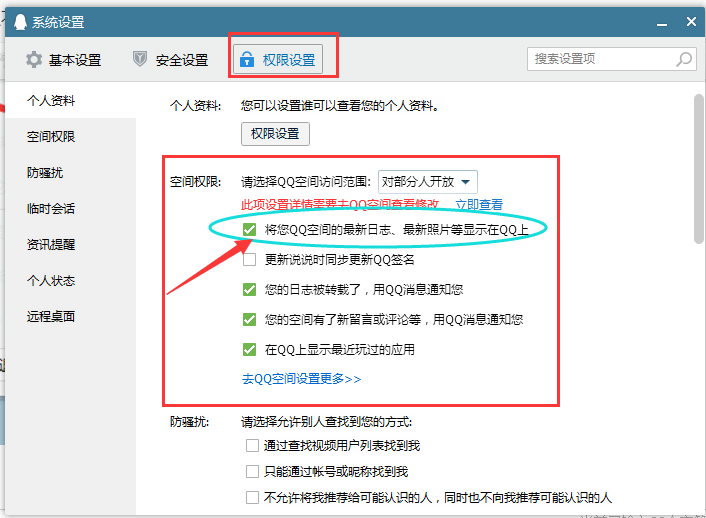Toggle 您的空间有了新留言或评论等 notification checkbox
The image size is (706, 518).
[249, 319]
